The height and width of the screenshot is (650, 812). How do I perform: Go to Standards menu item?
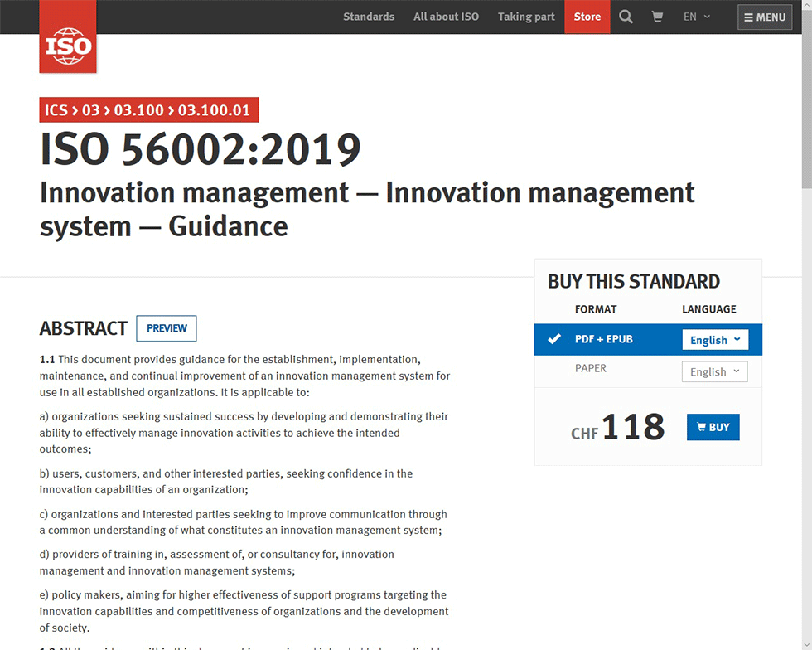(x=369, y=17)
